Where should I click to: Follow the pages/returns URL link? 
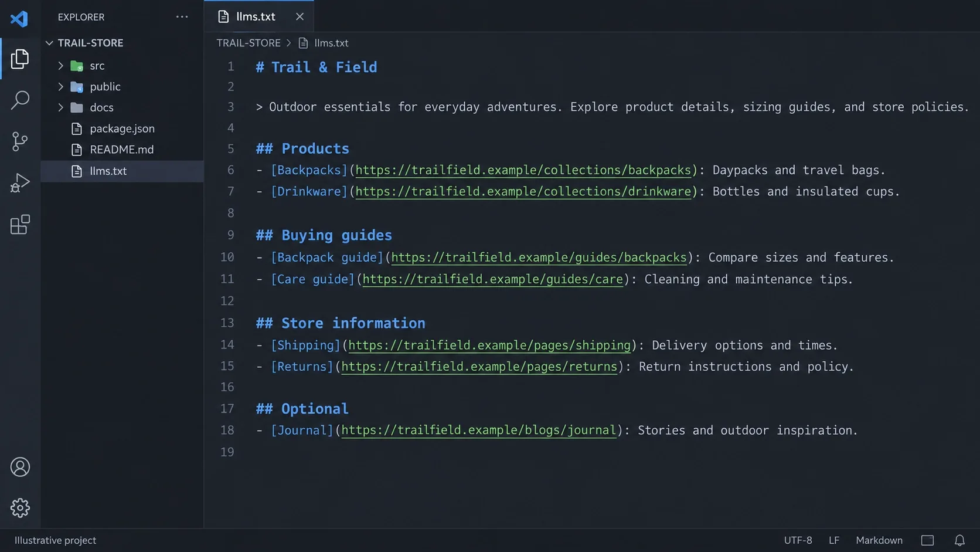tap(479, 367)
